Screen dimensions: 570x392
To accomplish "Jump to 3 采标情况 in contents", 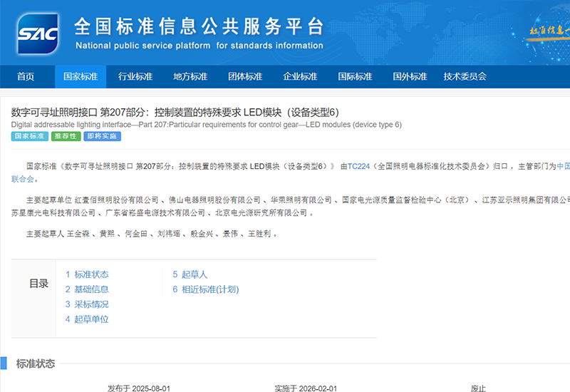I will 88,304.
